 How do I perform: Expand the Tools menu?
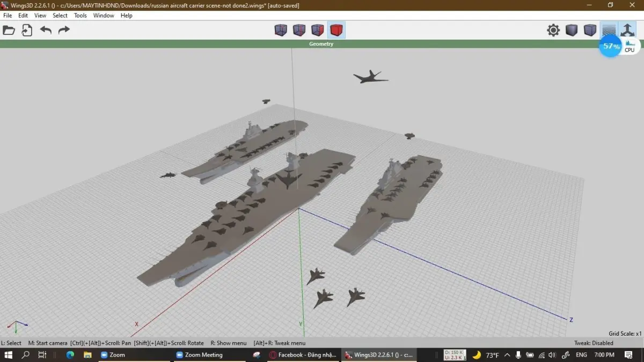[80, 16]
